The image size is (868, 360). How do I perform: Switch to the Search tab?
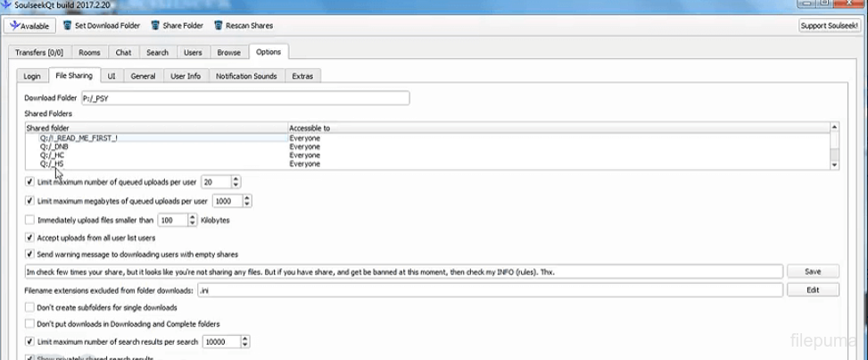pos(157,53)
